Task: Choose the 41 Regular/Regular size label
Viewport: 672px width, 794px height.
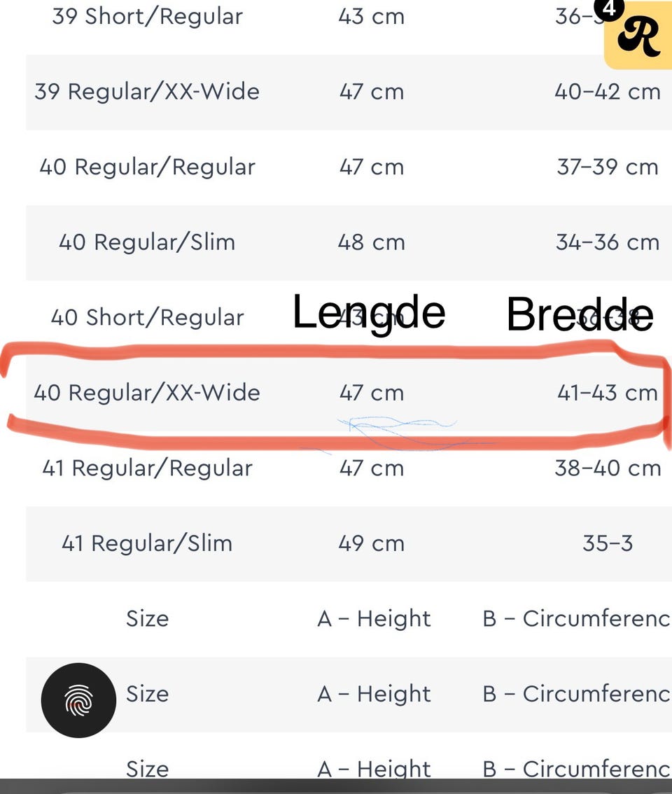Action: tap(148, 468)
